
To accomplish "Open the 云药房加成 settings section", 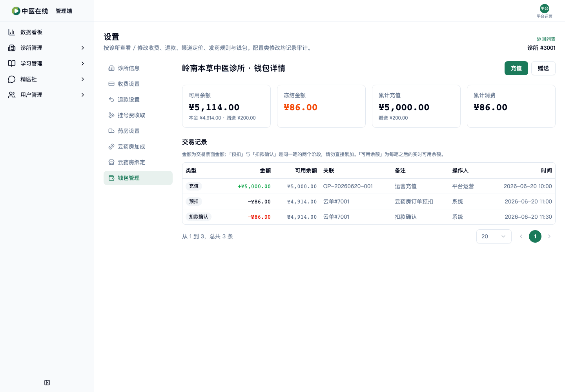I will pyautogui.click(x=138, y=147).
